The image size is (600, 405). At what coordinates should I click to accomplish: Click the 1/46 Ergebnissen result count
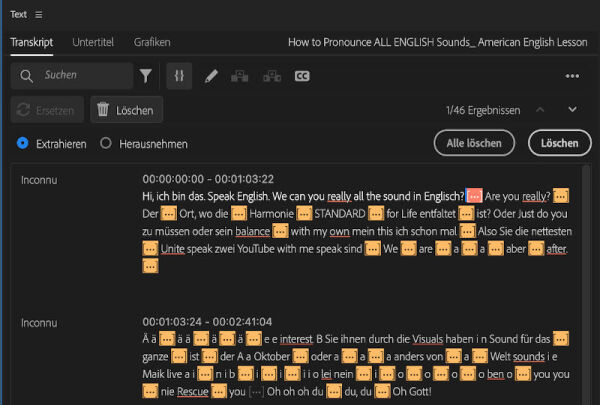tap(483, 110)
